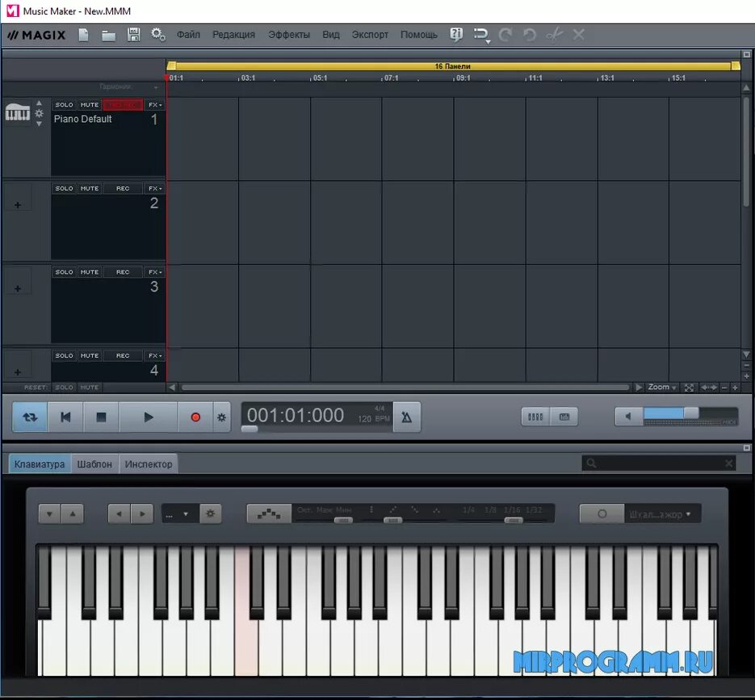Click the fit-to-window zoom icon next to Zoom
The height and width of the screenshot is (700, 755).
coord(690,388)
